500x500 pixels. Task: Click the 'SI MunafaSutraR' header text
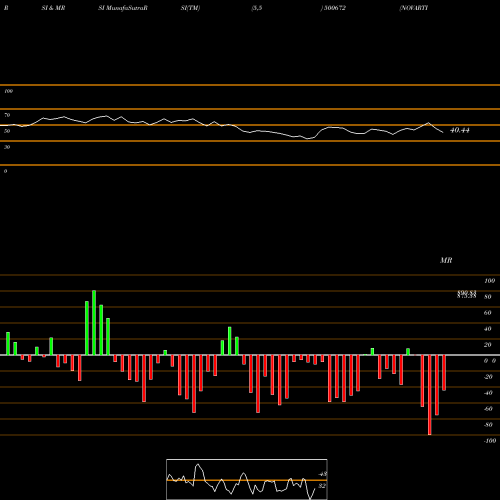pyautogui.click(x=123, y=8)
